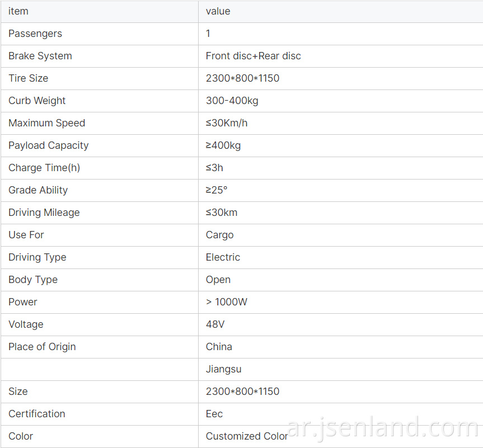This screenshot has height=448, width=483.
Task: Select the Maximum Speed ≤30Km/h value
Action: (x=227, y=123)
